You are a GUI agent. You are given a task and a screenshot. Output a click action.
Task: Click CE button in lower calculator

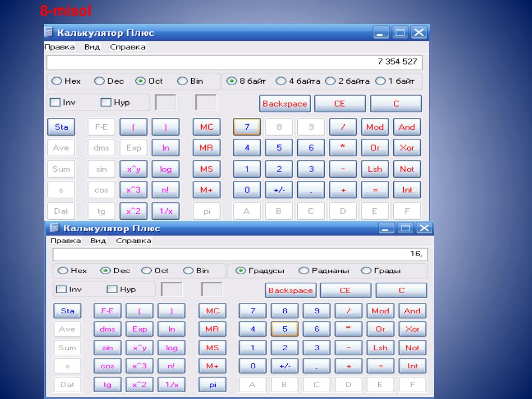(x=345, y=290)
